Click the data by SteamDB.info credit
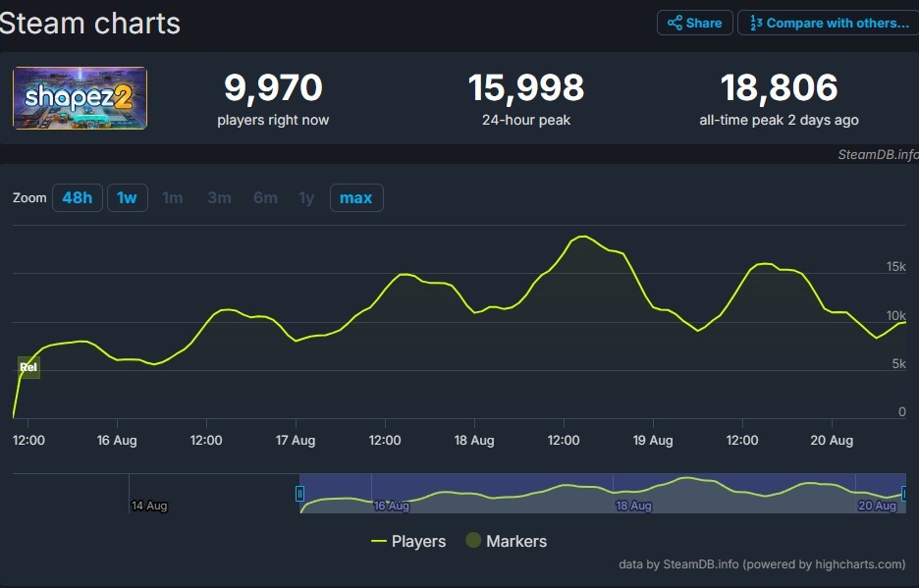Viewport: 919px width, 588px height. (x=762, y=564)
